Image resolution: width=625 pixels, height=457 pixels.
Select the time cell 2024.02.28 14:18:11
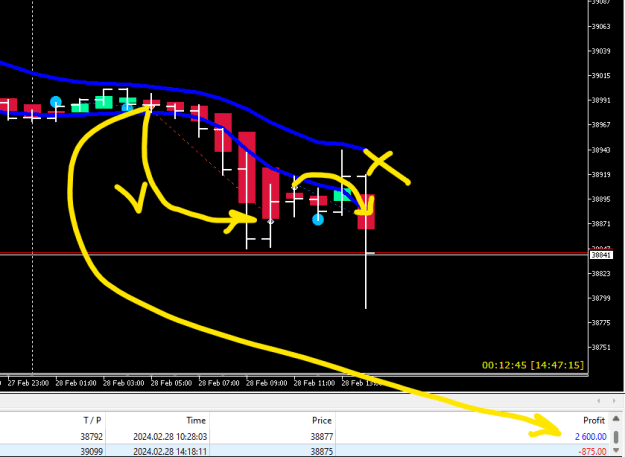(170, 452)
